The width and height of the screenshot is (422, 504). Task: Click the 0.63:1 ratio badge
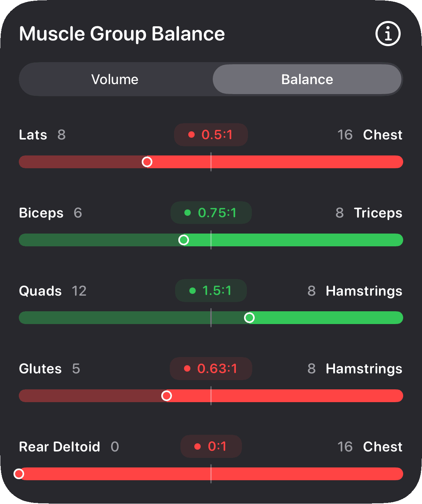[x=211, y=368]
